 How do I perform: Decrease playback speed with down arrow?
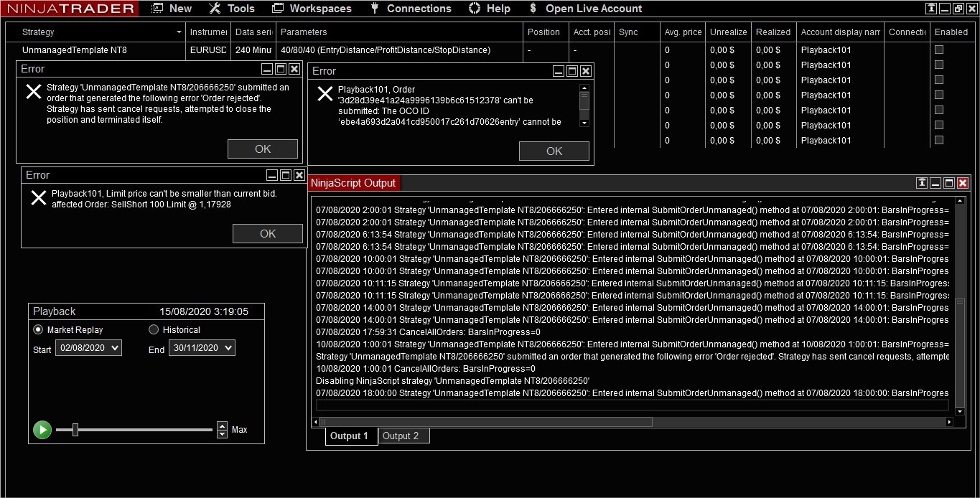(223, 434)
